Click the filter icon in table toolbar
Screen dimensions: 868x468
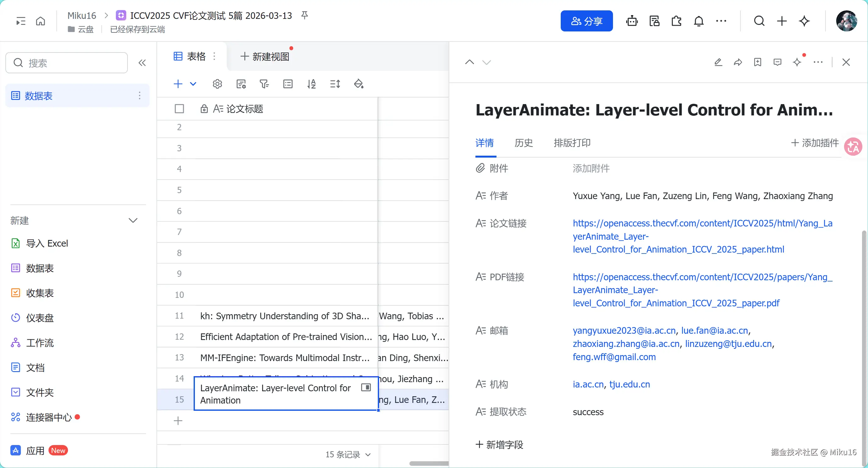point(264,84)
